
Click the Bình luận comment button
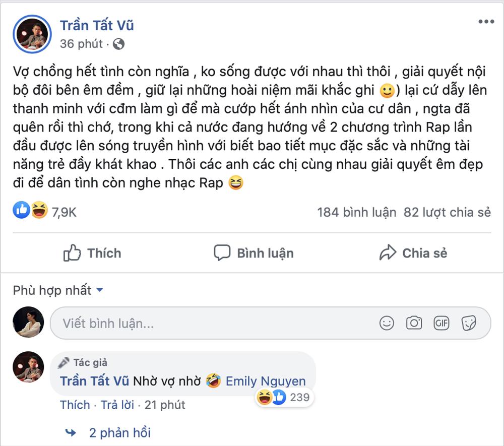(254, 253)
